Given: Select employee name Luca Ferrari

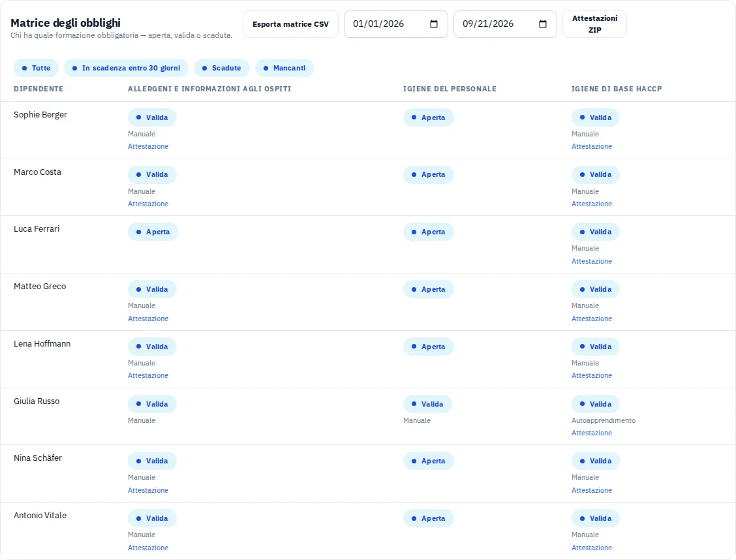Looking at the screenshot, I should click(x=37, y=229).
